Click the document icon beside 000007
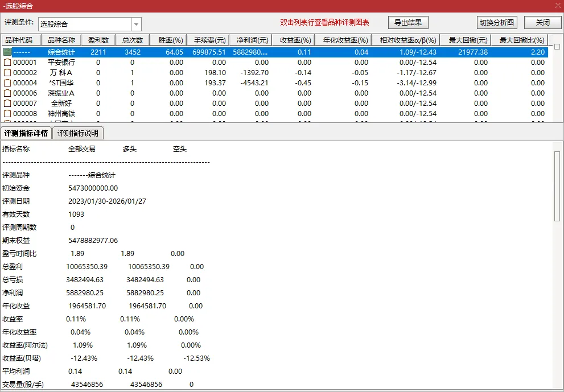Viewport: 564px width, 392px height. tap(7, 103)
